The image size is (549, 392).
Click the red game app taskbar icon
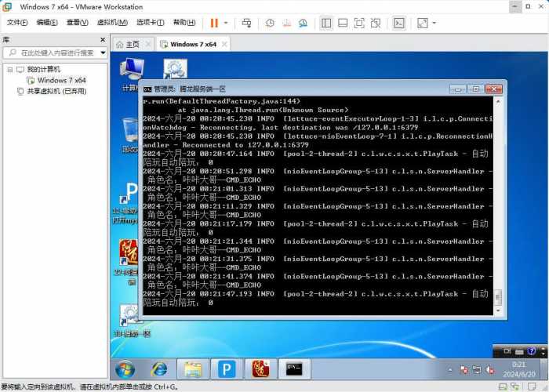[x=260, y=369]
